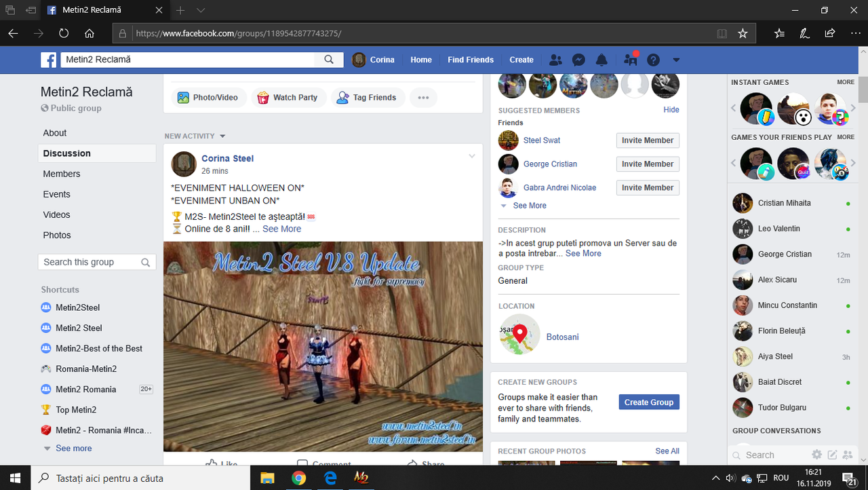The width and height of the screenshot is (868, 490).
Task: Open the Metin2 Steel post image
Action: (323, 347)
